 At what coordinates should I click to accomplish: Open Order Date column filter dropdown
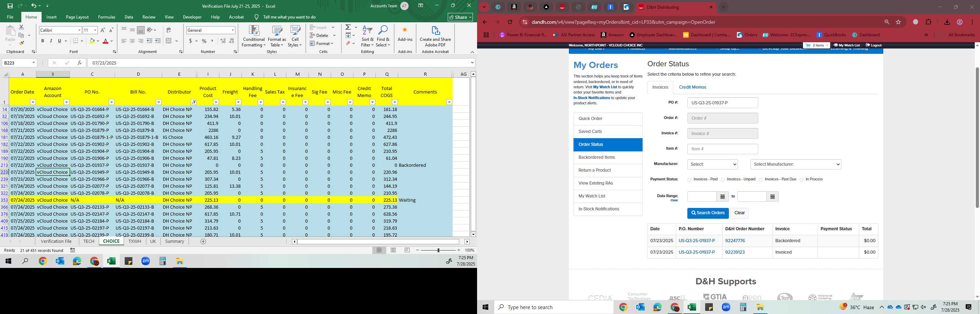pyautogui.click(x=33, y=102)
